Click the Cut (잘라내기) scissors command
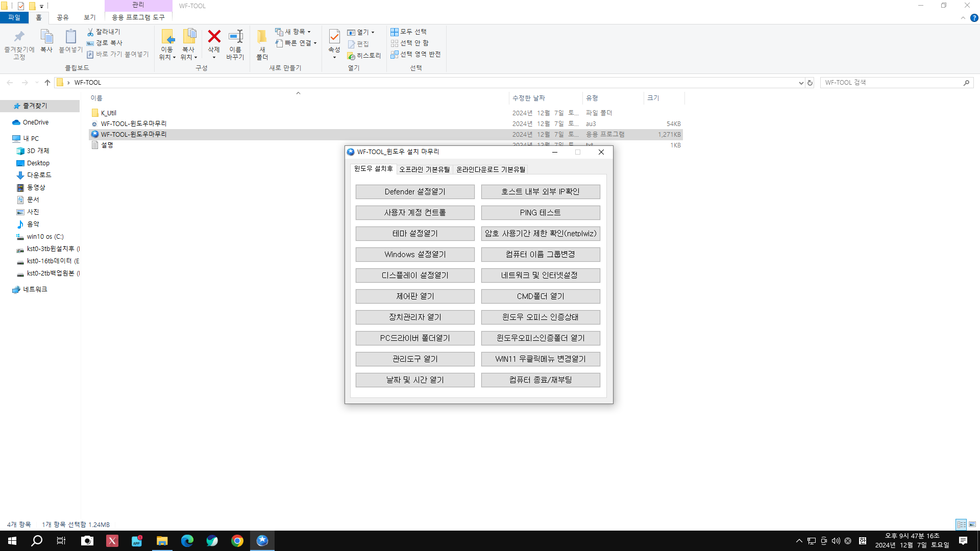 (104, 32)
